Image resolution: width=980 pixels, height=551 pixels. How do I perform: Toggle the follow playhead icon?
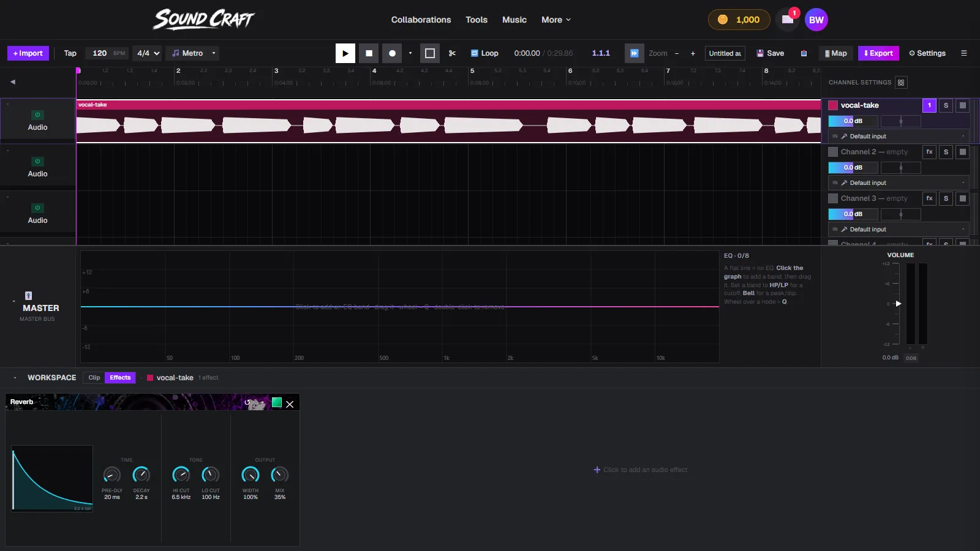[x=635, y=53]
